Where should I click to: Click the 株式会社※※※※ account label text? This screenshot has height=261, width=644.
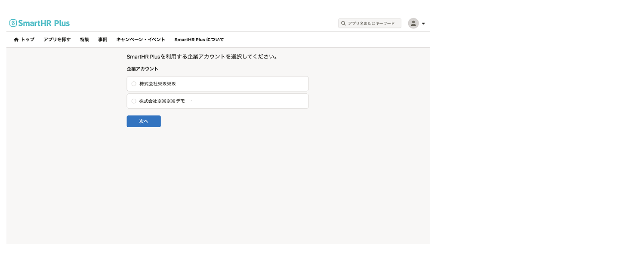(157, 84)
